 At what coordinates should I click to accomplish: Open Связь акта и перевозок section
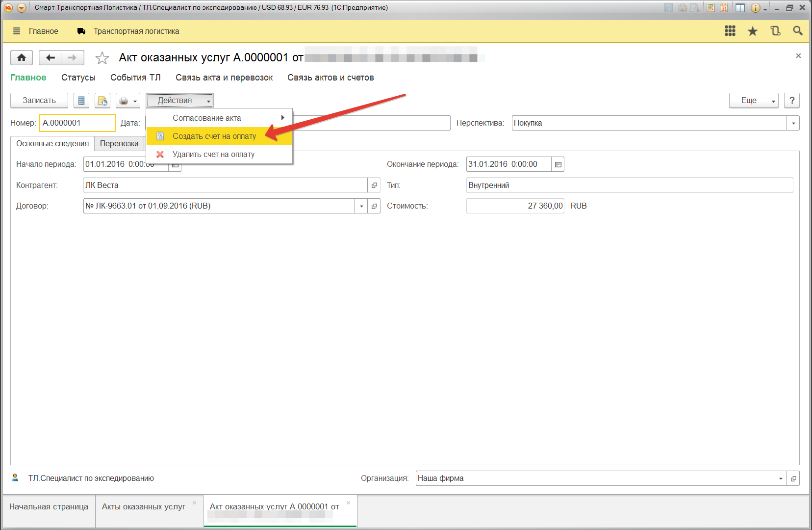coord(224,78)
